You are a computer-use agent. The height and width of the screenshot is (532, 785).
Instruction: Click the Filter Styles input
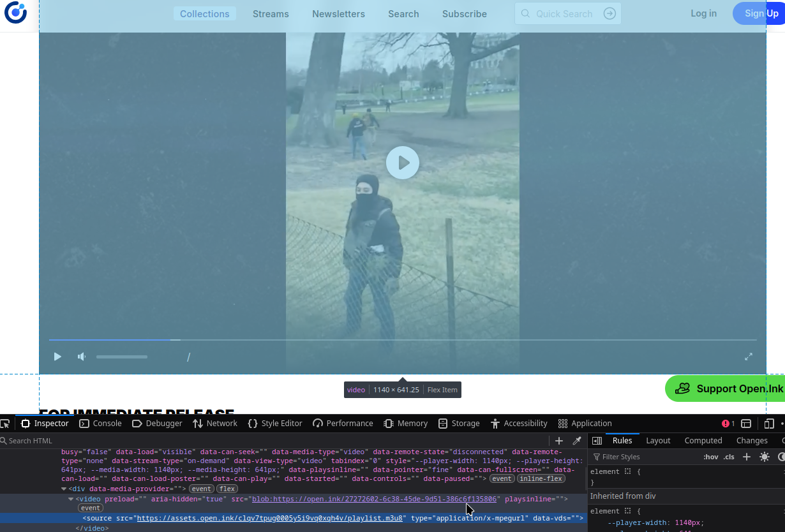[645, 457]
